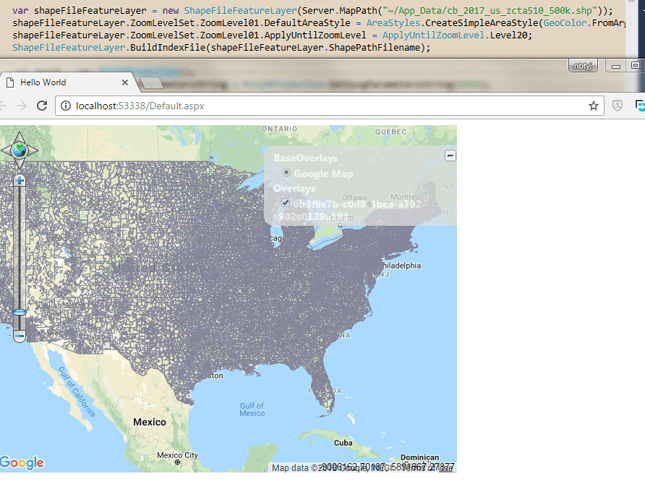645x500 pixels.
Task: Pan the map south with the down arrow
Action: pyautogui.click(x=19, y=163)
